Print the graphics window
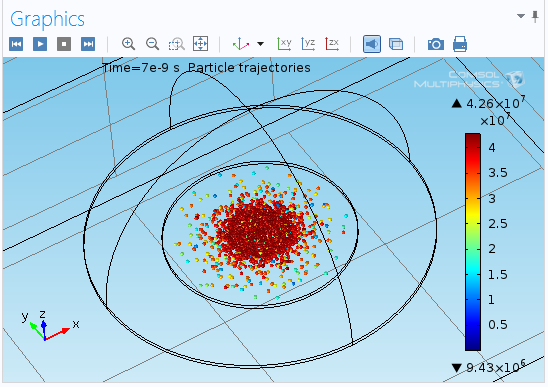The width and height of the screenshot is (548, 387). coord(460,44)
